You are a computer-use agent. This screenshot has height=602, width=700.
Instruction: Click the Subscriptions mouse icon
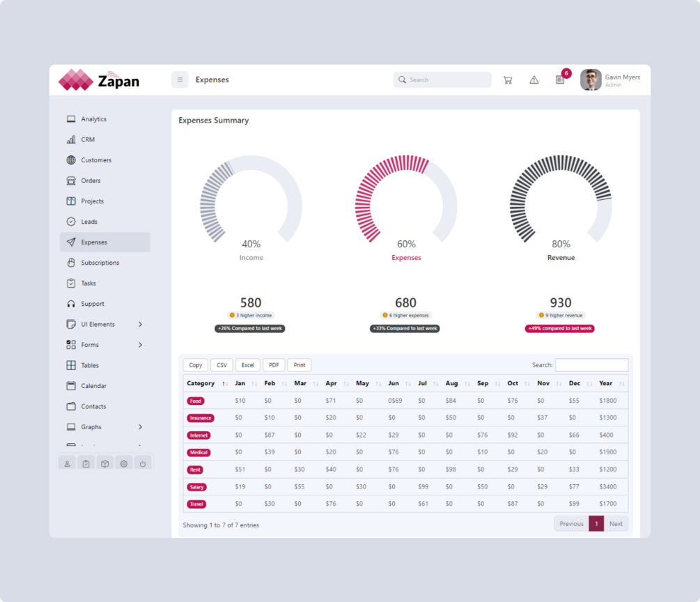71,263
